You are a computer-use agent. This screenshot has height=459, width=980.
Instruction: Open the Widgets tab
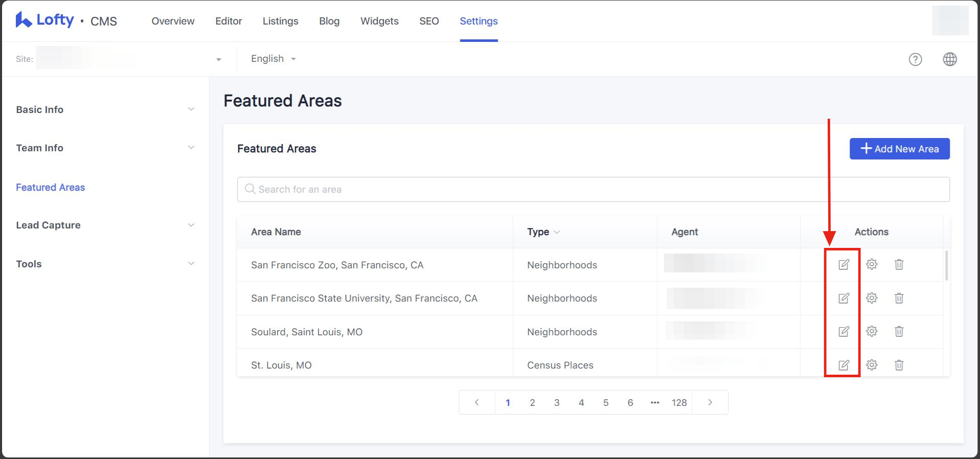pos(379,21)
